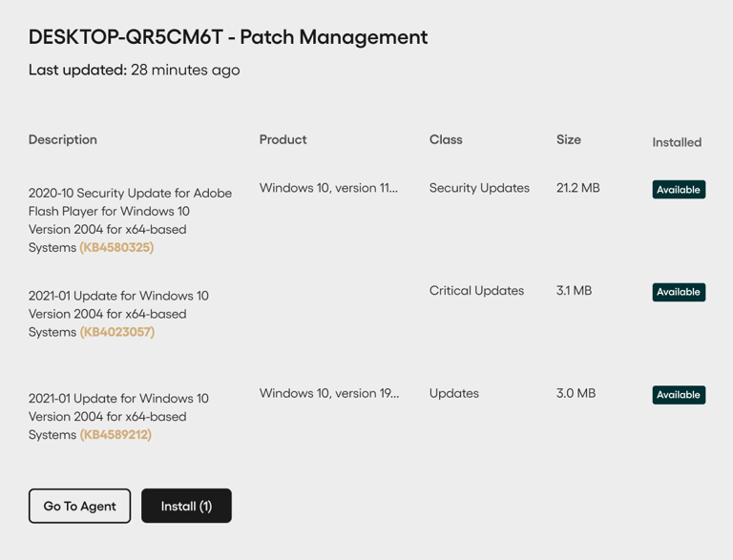Sort the table by Size header
This screenshot has height=560, width=733.
pos(568,139)
